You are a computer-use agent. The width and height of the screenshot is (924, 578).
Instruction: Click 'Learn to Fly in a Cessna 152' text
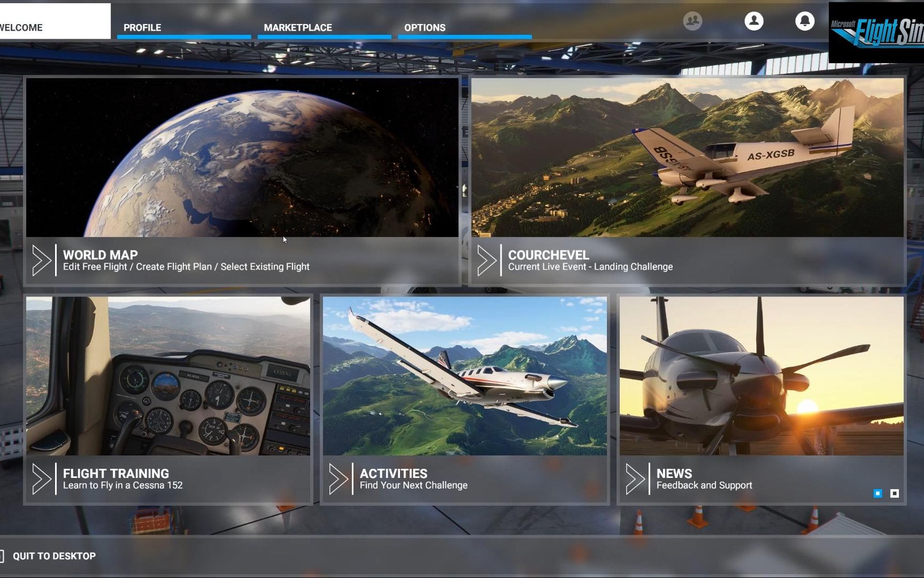pyautogui.click(x=122, y=485)
